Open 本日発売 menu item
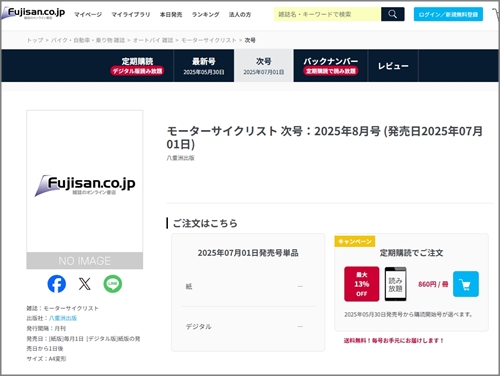The height and width of the screenshot is (376, 500). tap(171, 15)
